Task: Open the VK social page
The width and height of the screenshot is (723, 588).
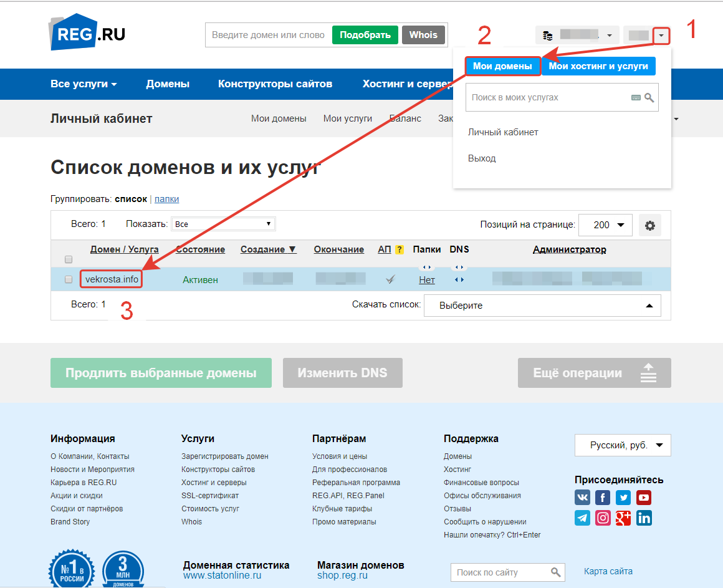Action: (x=582, y=498)
